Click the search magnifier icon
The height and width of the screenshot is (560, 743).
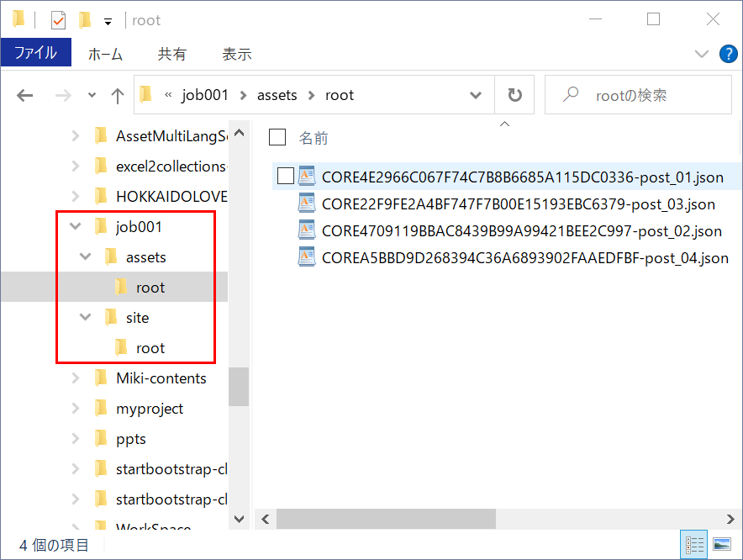pos(571,94)
